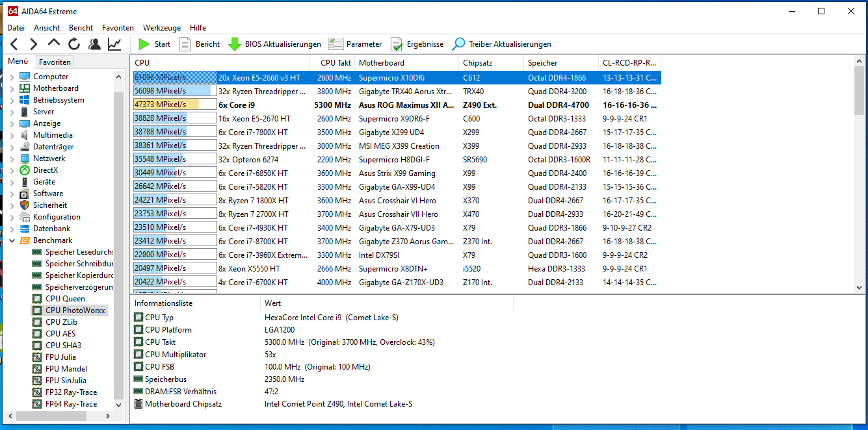Select the FPU SinJulia benchmark
The image size is (868, 430).
(66, 381)
